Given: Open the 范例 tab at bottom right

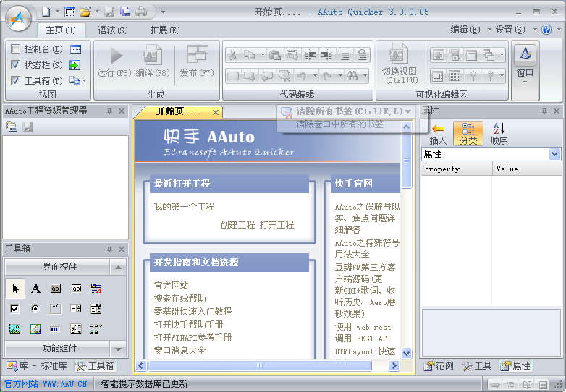Looking at the screenshot, I should pos(439,366).
